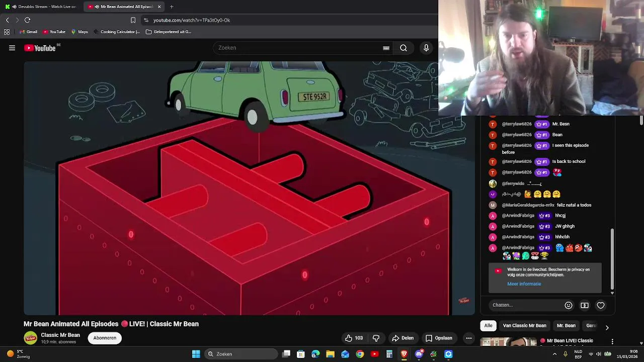This screenshot has width=644, height=362.
Task: Show more filter chips with right arrow
Action: click(x=607, y=327)
